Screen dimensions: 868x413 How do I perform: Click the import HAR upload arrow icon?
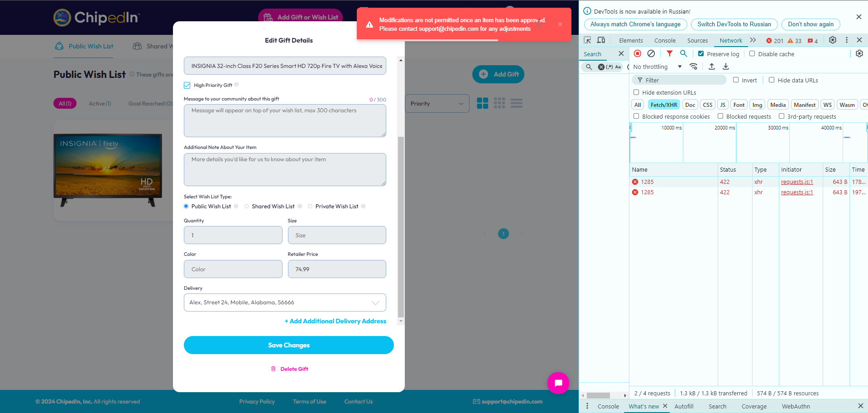click(712, 67)
